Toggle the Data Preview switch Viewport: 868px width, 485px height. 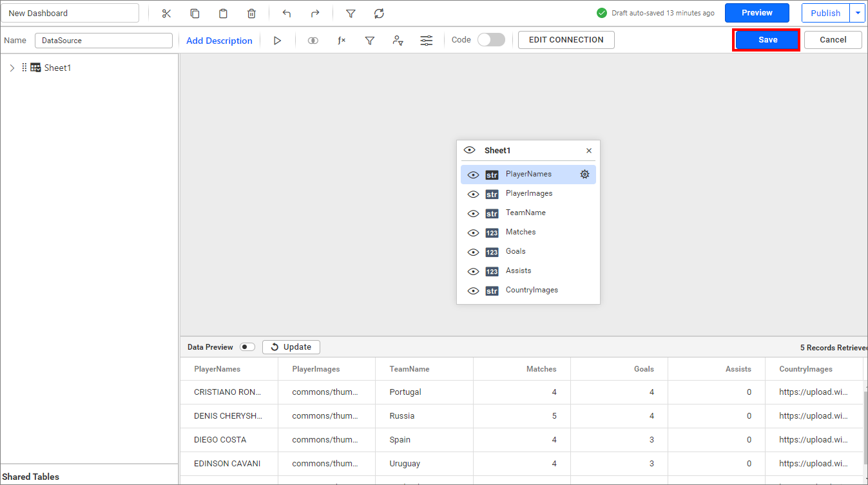(247, 347)
